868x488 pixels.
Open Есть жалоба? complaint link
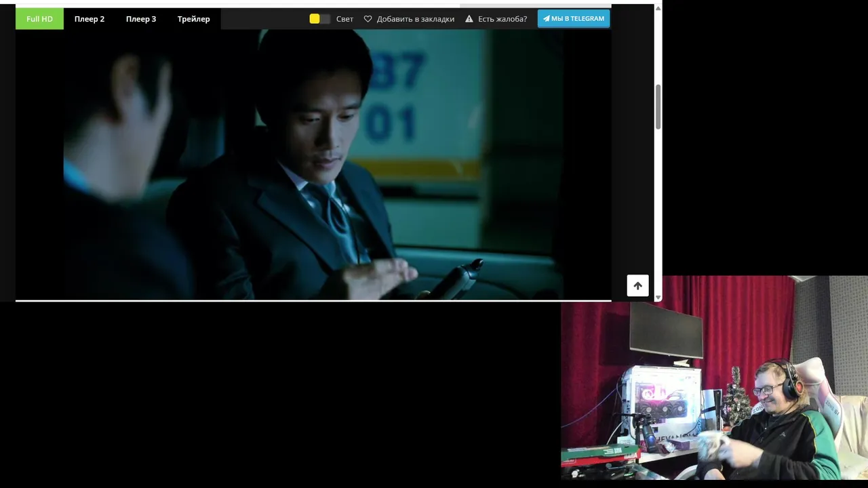tap(502, 19)
